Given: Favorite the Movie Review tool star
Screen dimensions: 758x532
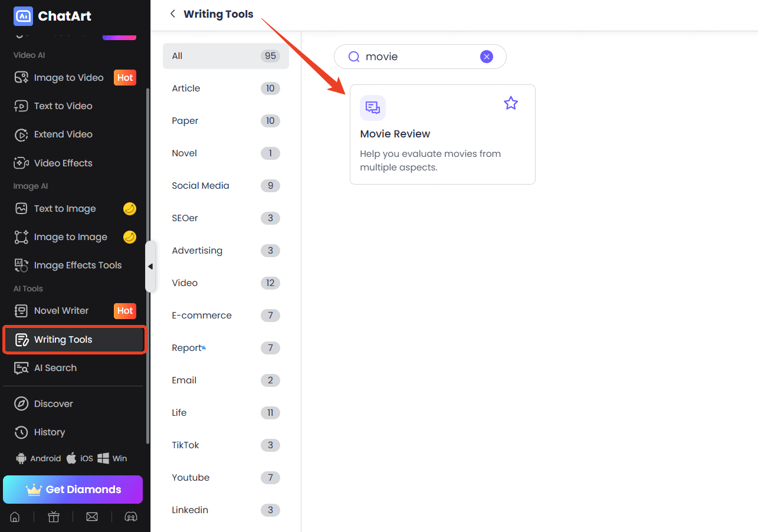Looking at the screenshot, I should coord(510,104).
